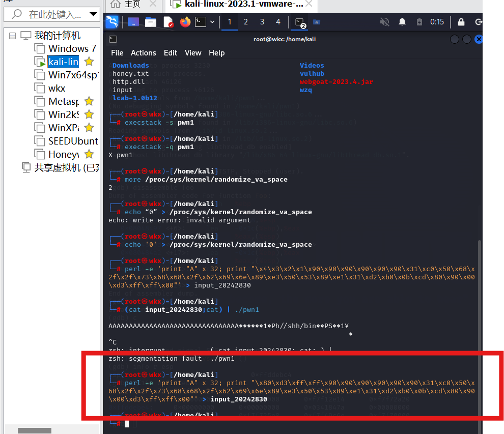The height and width of the screenshot is (434, 504).
Task: Open the terminal Help menu
Action: (x=217, y=53)
